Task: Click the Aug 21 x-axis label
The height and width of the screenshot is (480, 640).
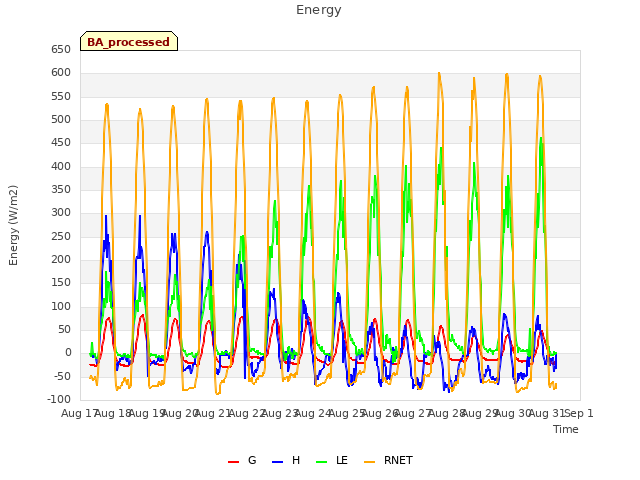Action: coord(212,413)
